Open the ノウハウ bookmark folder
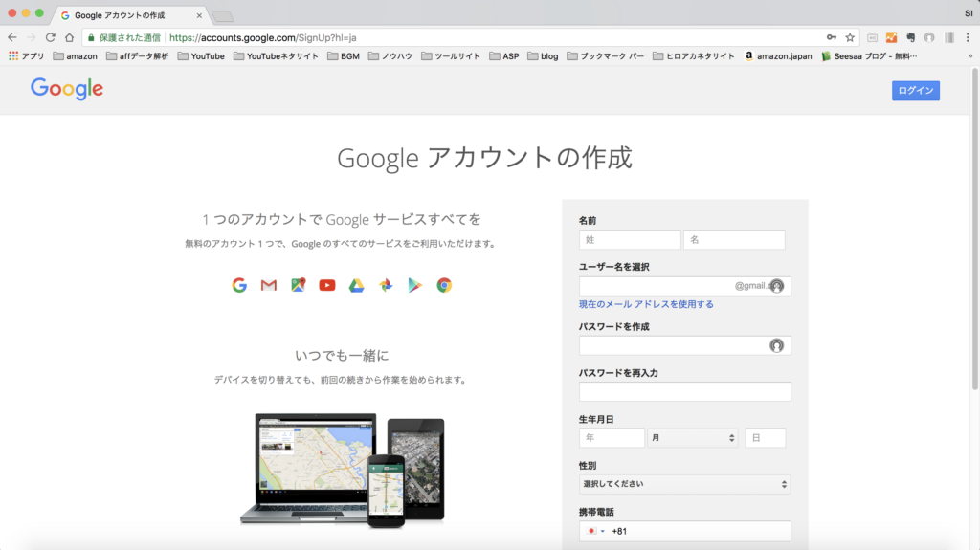 click(x=390, y=56)
